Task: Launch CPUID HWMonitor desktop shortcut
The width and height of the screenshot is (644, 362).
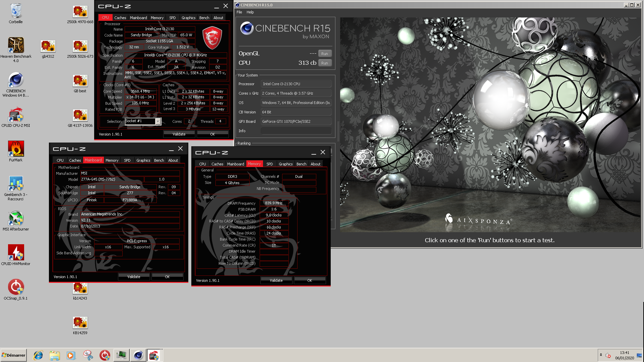Action: point(16,255)
